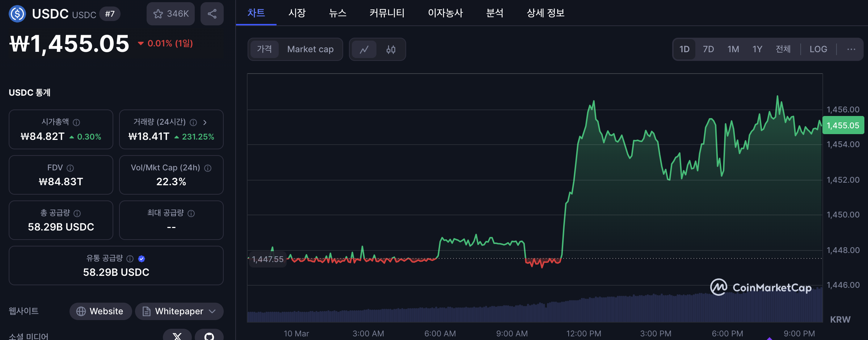Viewport: 868px width, 340px height.
Task: Click the KRW currency label
Action: click(840, 320)
